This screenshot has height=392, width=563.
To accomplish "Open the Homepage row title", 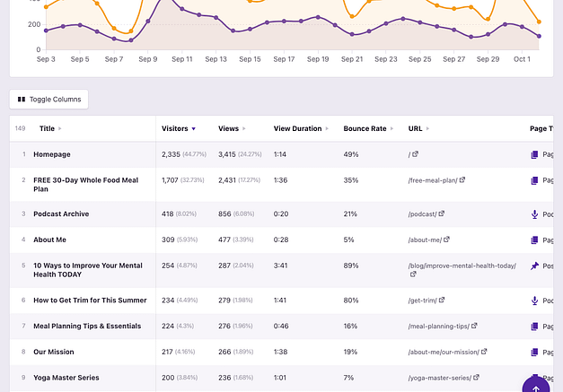I will click(x=54, y=154).
